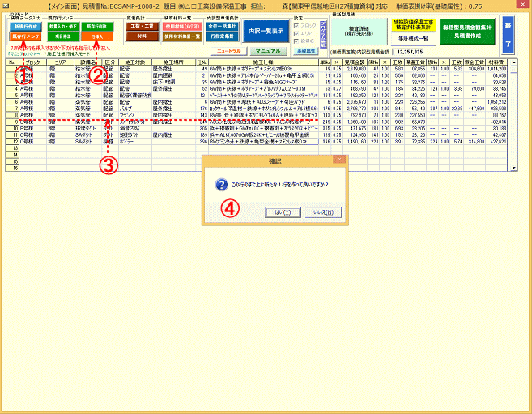532x414 pixels.
Task: Click estimate amount 2,319,080 in row 1
Action: click(355, 69)
